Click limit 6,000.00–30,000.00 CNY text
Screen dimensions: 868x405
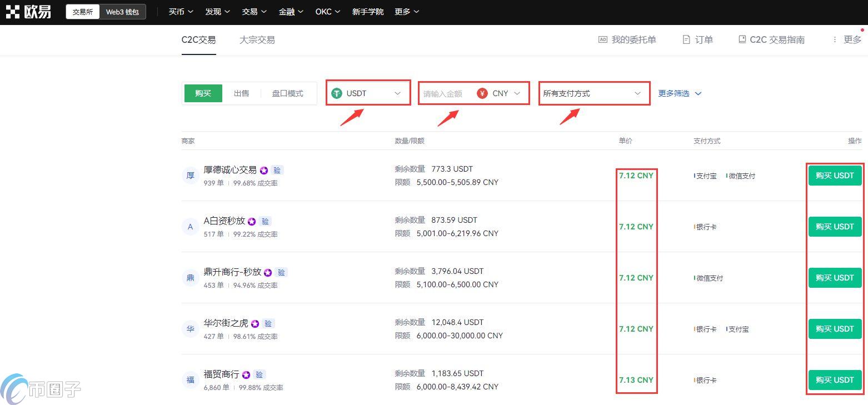point(460,336)
